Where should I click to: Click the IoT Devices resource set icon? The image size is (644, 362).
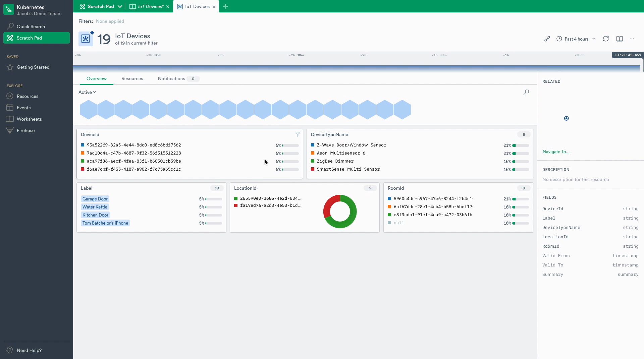(x=86, y=39)
